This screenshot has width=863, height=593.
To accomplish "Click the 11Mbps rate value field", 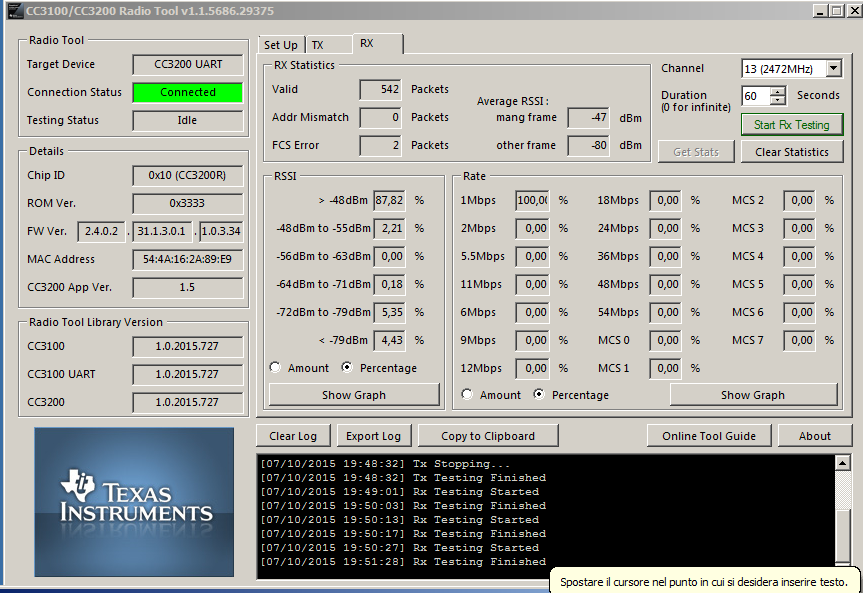I will 532,284.
